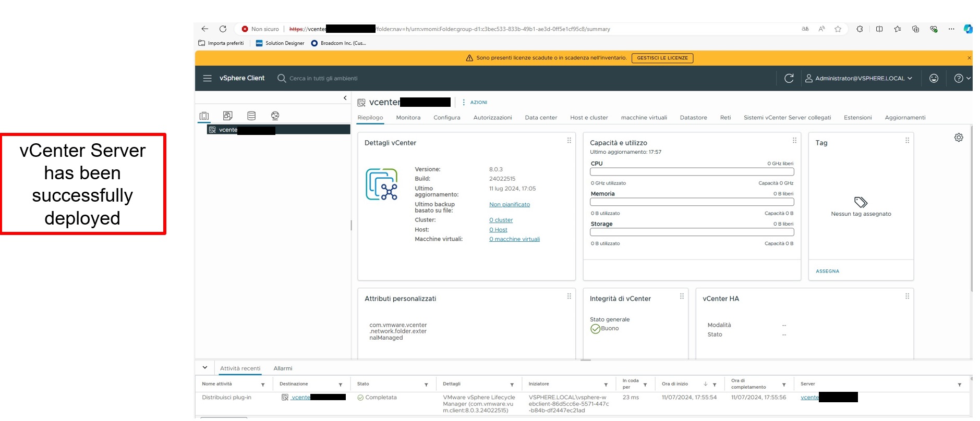The height and width of the screenshot is (421, 980).
Task: Open browser extensions puzzle icon
Action: point(860,29)
